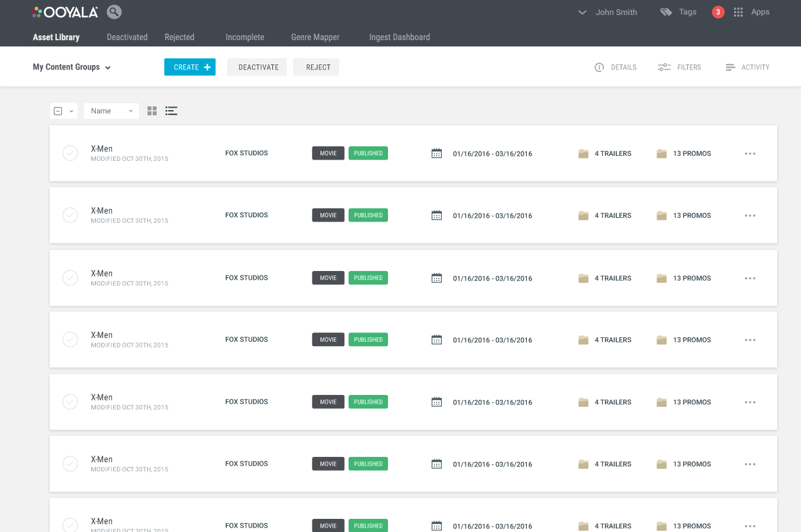Open trailers folder icon in fourth X-Men row
Viewport: 801px width, 532px height.
point(583,340)
